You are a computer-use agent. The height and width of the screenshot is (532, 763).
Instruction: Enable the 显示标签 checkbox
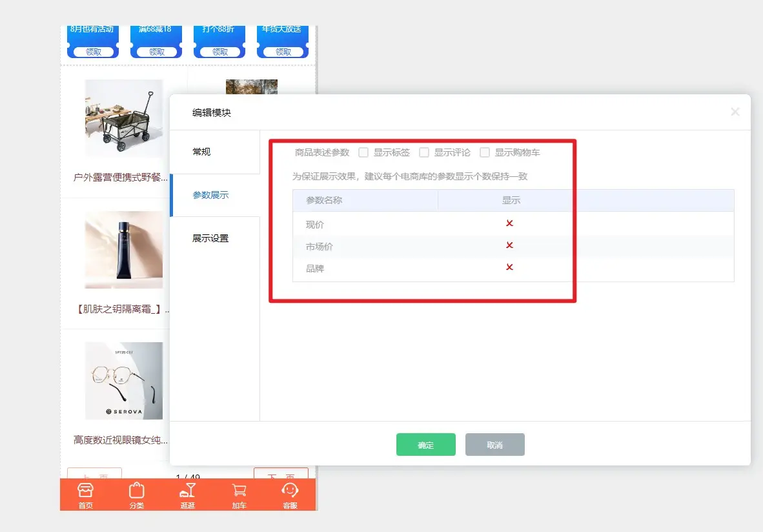(363, 153)
